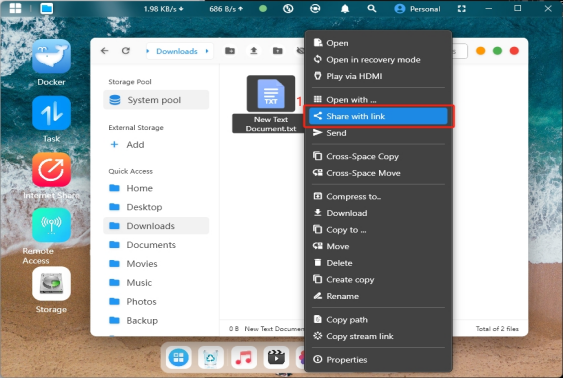Open the music app in the dock

[x=244, y=358]
